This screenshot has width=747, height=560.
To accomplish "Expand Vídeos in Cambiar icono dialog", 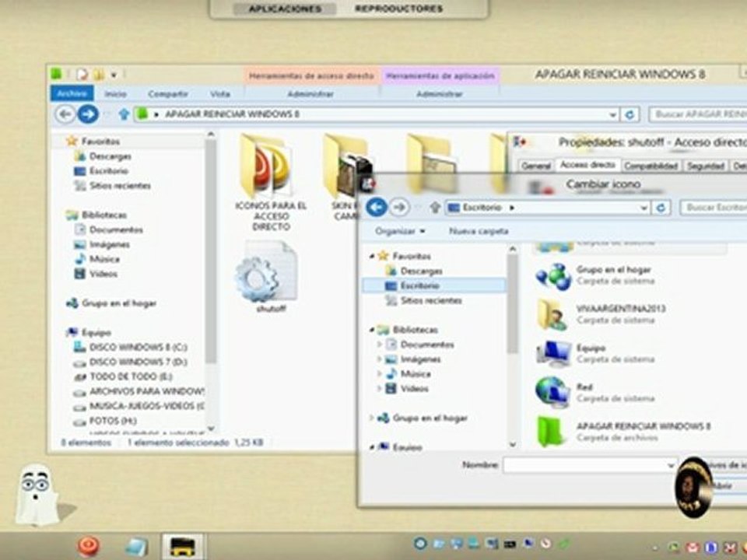I will [380, 389].
